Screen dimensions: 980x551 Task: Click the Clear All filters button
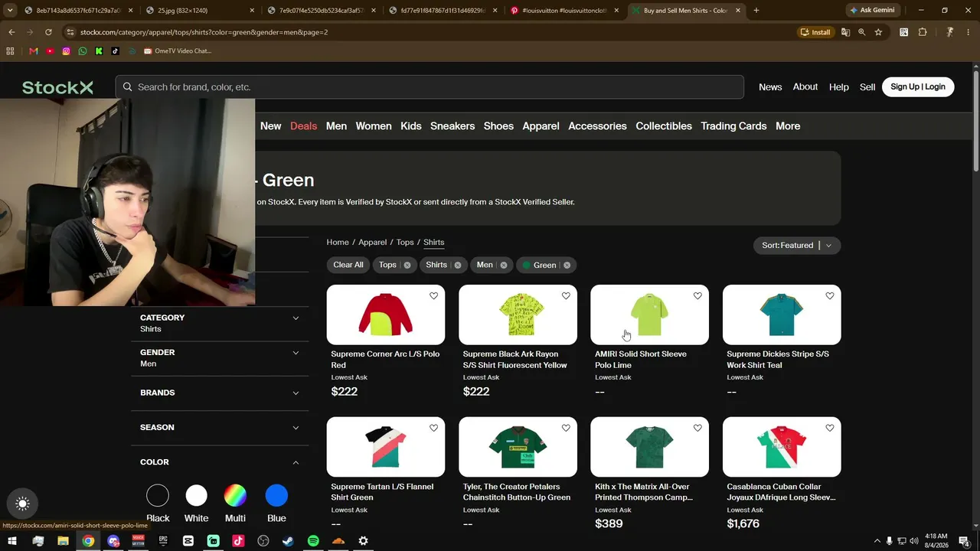click(348, 266)
